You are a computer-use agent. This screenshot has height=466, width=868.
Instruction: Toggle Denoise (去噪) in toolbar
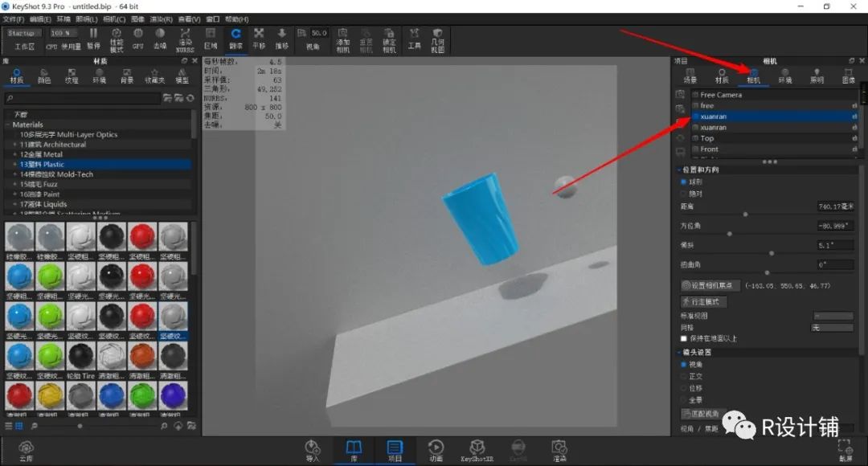coord(159,39)
